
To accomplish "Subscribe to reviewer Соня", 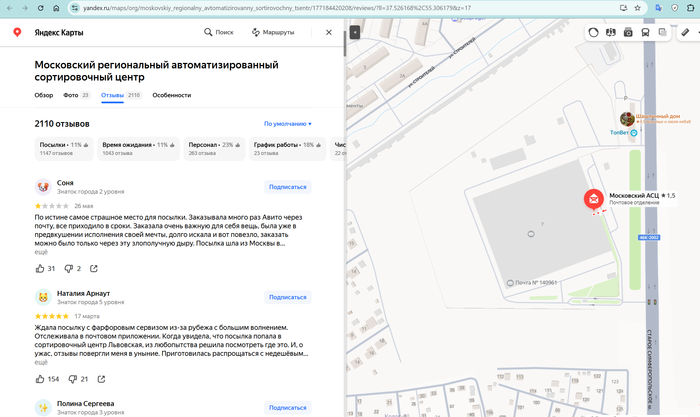I will point(288,187).
